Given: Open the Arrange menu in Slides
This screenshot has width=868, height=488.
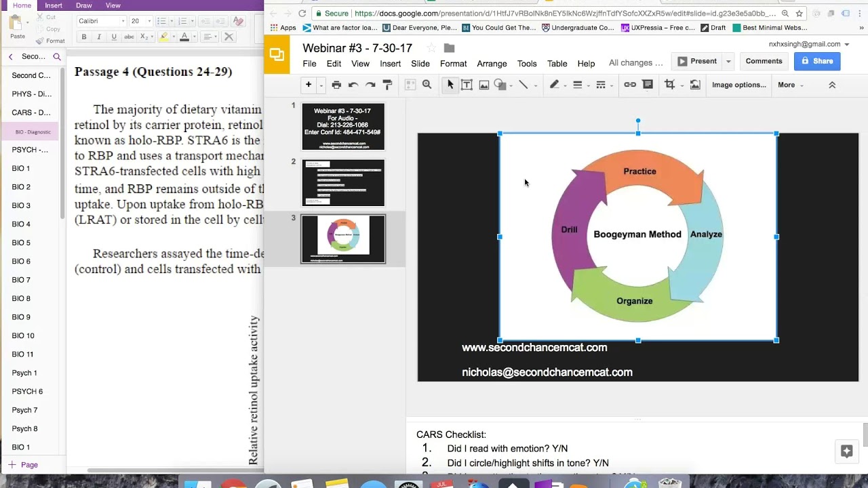Looking at the screenshot, I should point(492,64).
